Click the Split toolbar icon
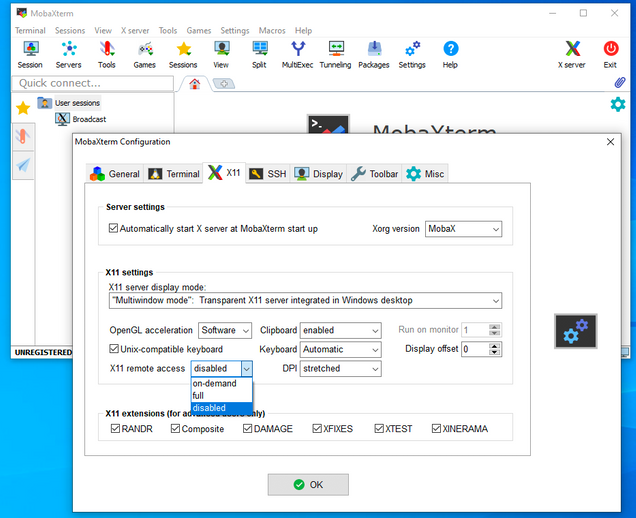Screen dimensions: 636x518 pos(259,53)
